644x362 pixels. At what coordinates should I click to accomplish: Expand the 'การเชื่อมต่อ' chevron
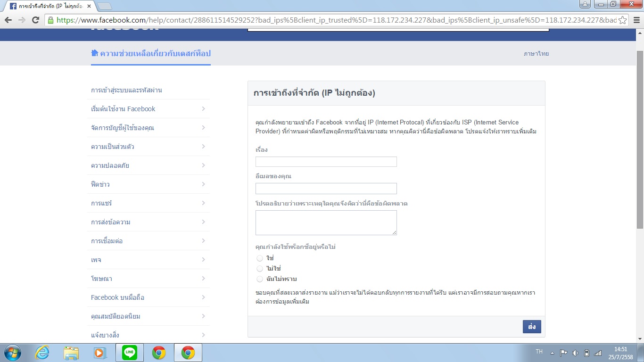pyautogui.click(x=203, y=241)
